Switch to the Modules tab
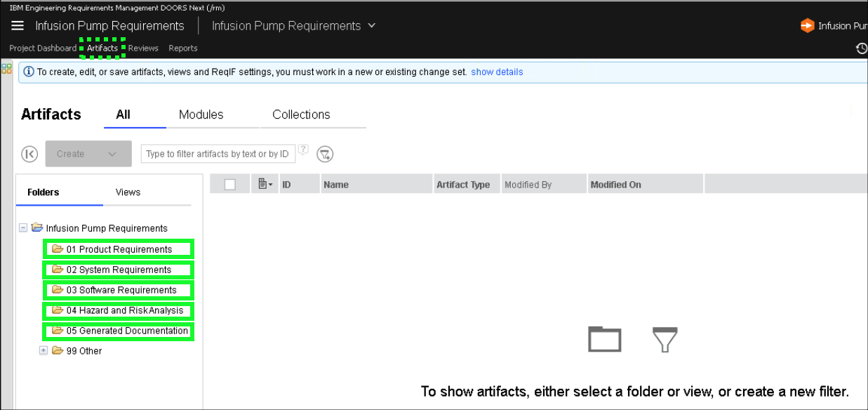This screenshot has height=410, width=868. (x=201, y=114)
